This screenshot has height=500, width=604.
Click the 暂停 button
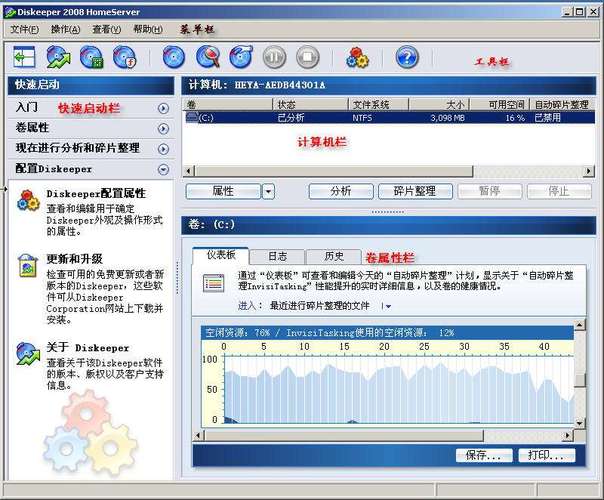[x=490, y=191]
